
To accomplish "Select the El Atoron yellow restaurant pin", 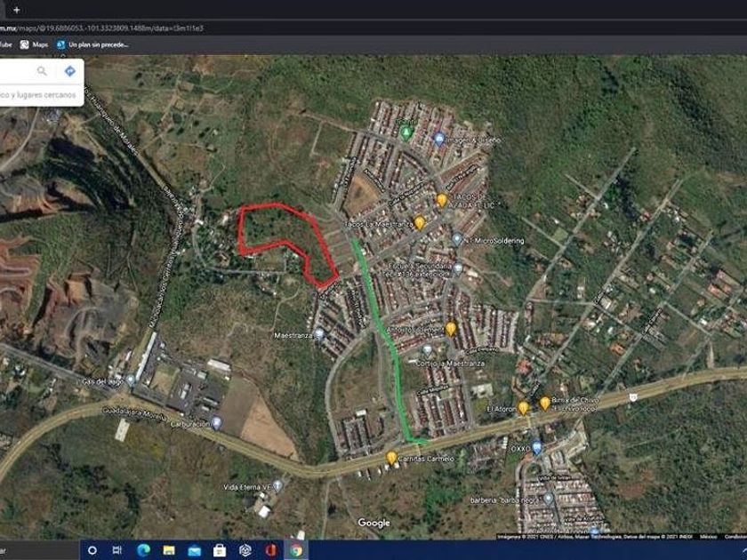I will coord(523,408).
